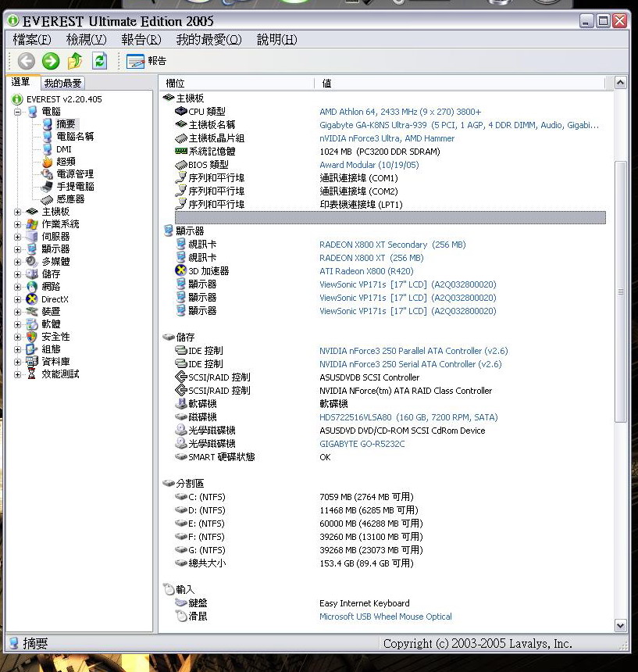Open the RADEON X800 XT Secondary link

click(x=393, y=245)
